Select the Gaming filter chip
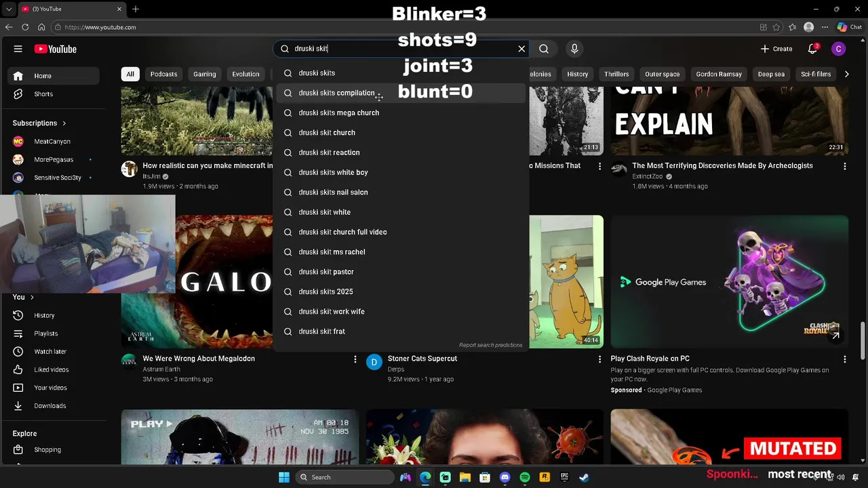Viewport: 868px width, 488px height. pos(204,74)
